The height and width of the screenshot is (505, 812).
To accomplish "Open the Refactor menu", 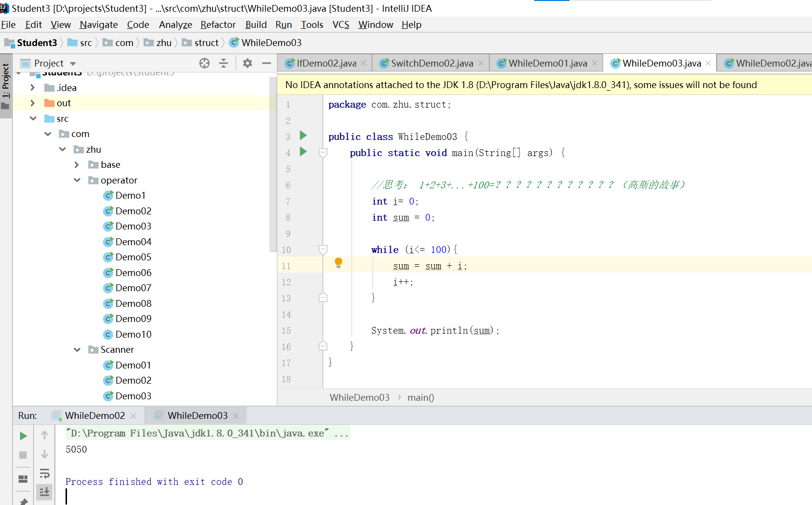I will (218, 24).
